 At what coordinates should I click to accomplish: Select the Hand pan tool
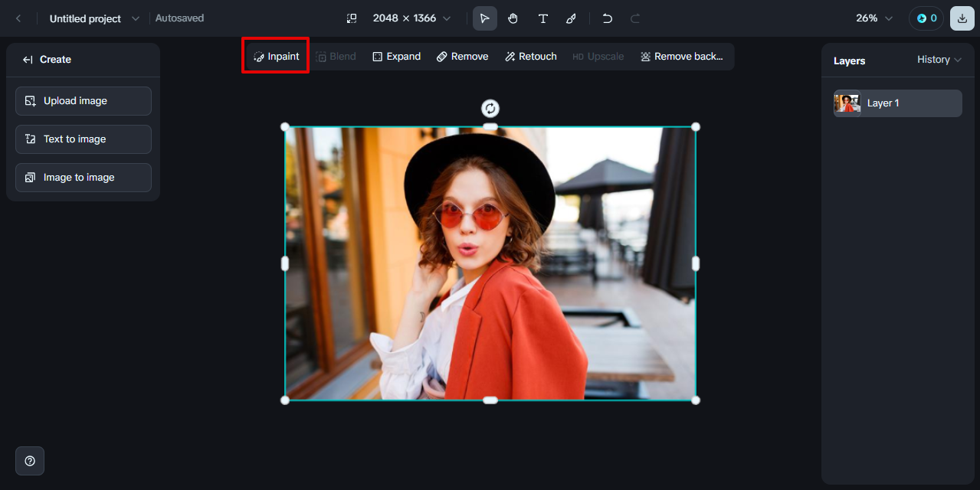point(513,18)
